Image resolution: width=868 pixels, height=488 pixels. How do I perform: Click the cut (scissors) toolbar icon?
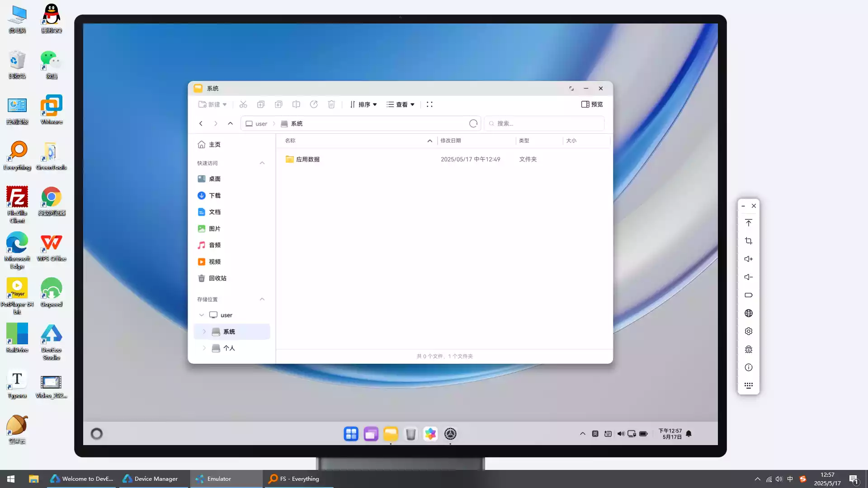click(x=243, y=104)
